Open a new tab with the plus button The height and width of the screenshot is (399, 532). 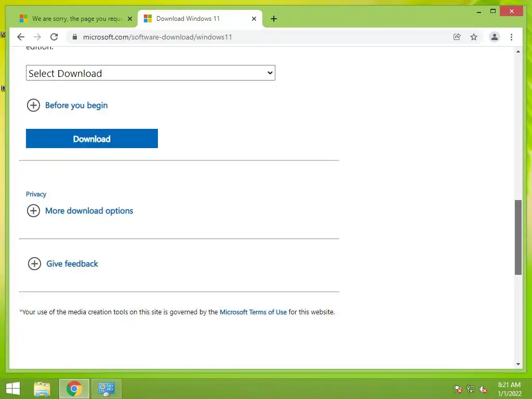pos(274,19)
